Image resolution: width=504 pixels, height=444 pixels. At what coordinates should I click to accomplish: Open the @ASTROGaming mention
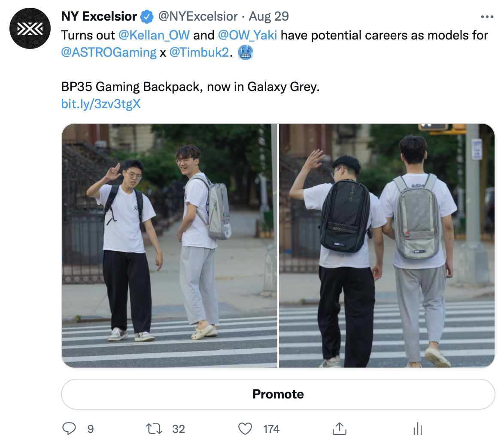tap(109, 52)
